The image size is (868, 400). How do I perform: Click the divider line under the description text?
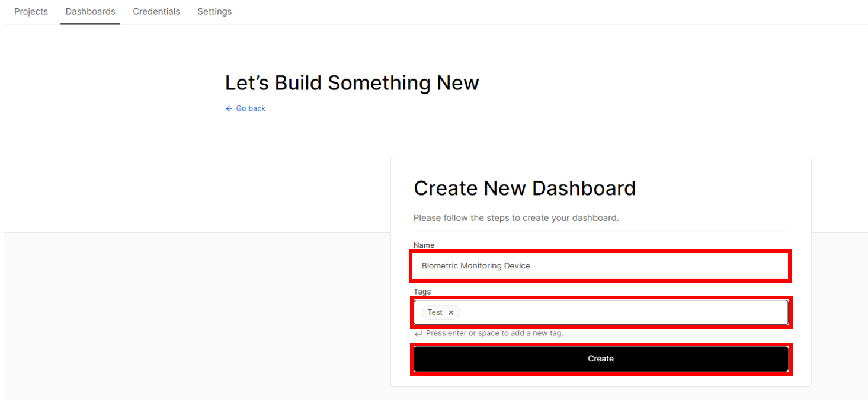pyautogui.click(x=601, y=232)
